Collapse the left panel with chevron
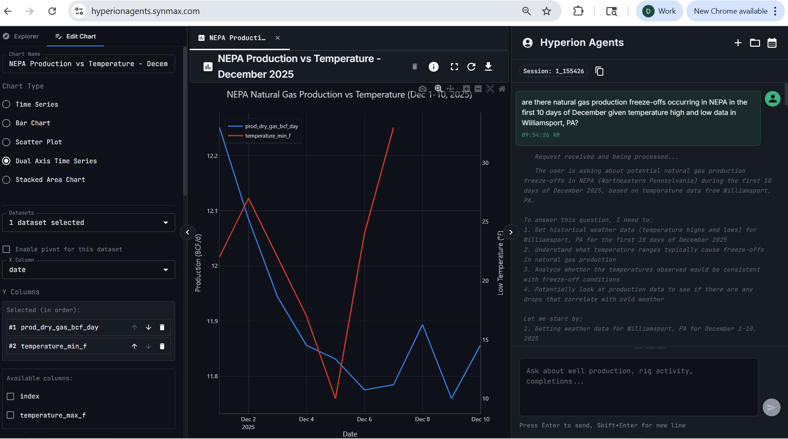 pyautogui.click(x=187, y=232)
